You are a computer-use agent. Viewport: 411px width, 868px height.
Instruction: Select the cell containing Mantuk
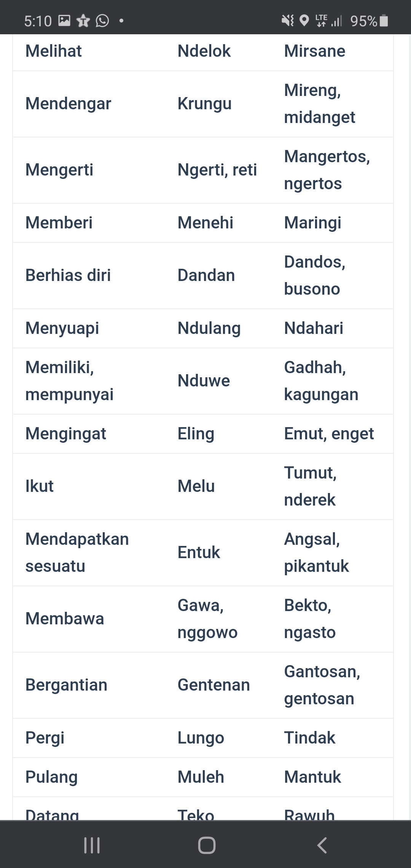pos(312,777)
